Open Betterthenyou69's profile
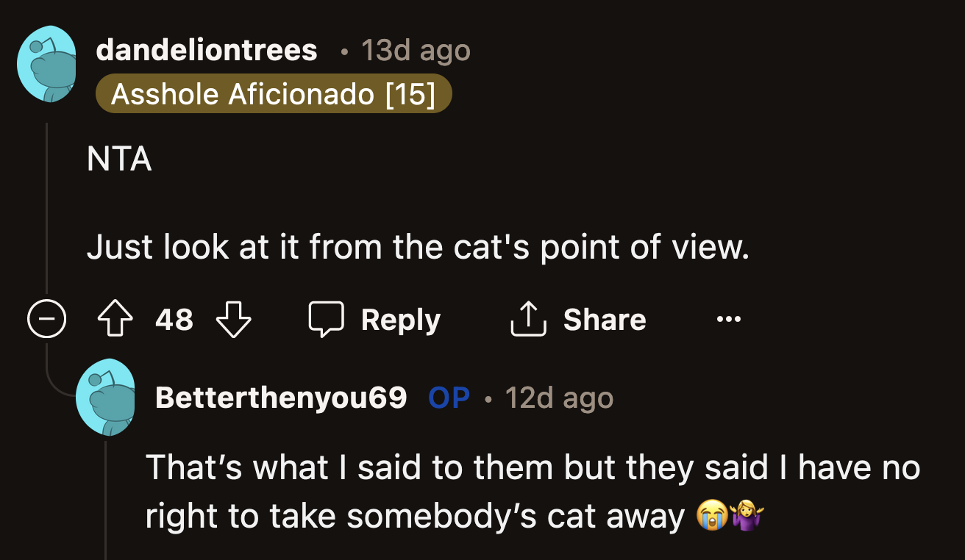This screenshot has height=560, width=965. point(282,397)
